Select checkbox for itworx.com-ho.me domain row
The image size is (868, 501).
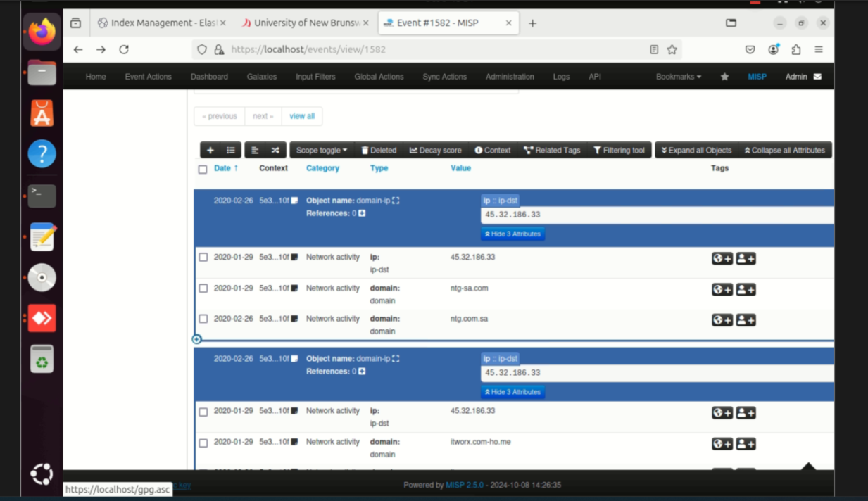[x=203, y=443]
